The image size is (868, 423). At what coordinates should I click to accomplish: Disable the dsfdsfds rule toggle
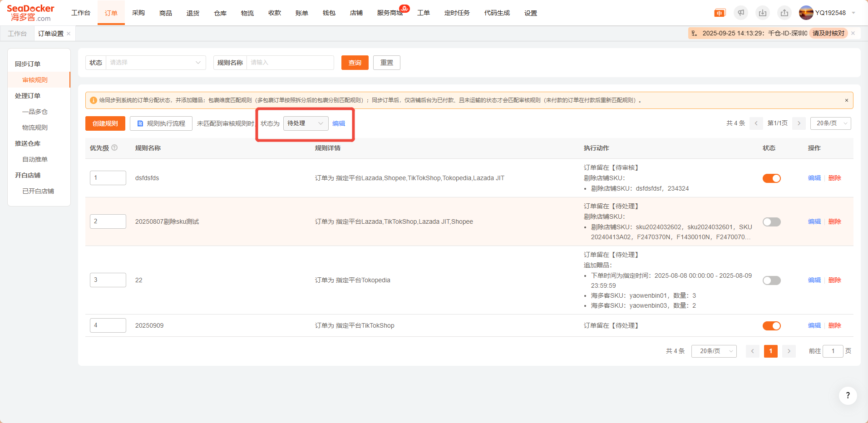(771, 178)
